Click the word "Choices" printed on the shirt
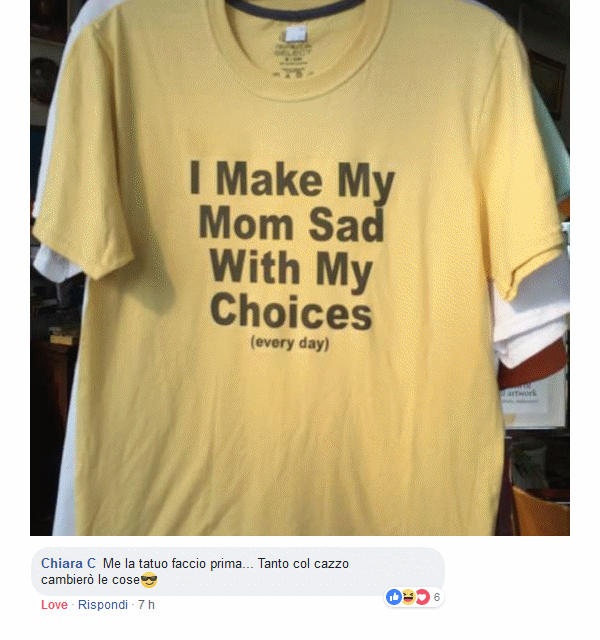600x640 pixels. 291,311
